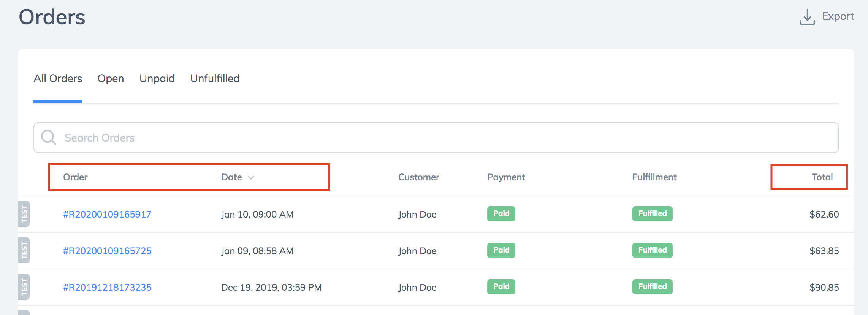The width and height of the screenshot is (868, 315).
Task: Click Fulfilled badge for the $63.85 order
Action: (x=653, y=250)
